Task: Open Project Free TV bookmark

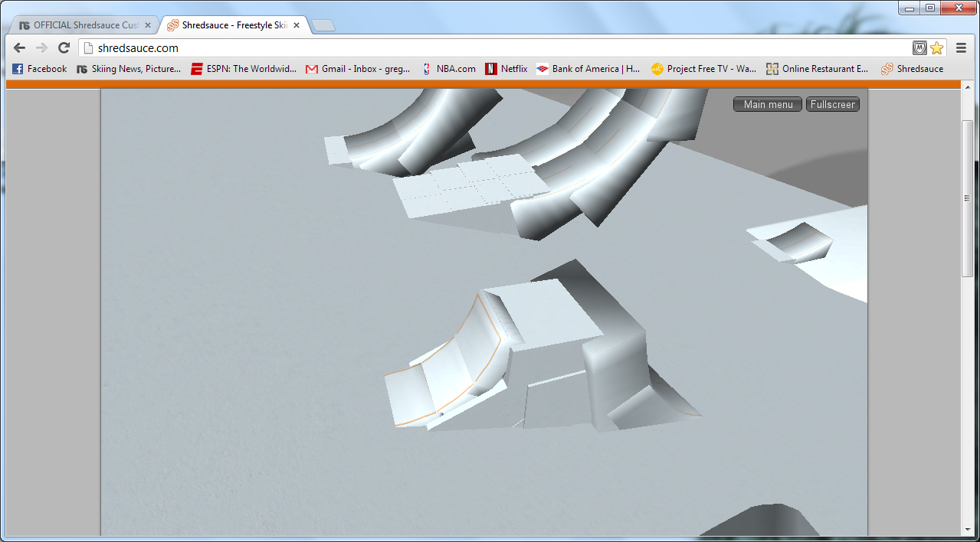Action: tap(703, 69)
